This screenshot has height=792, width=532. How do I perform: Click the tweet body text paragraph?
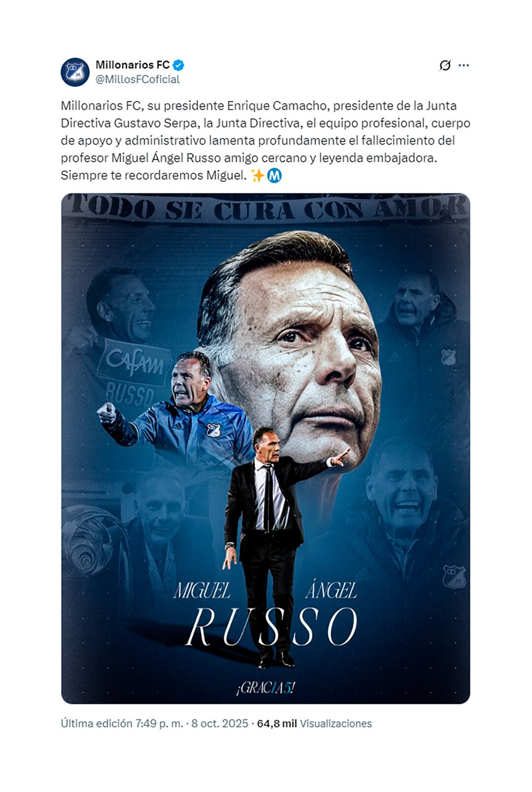[x=266, y=140]
